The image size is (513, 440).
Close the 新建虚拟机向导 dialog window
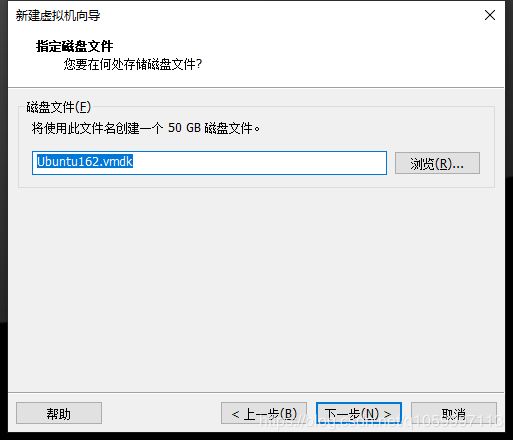(490, 15)
